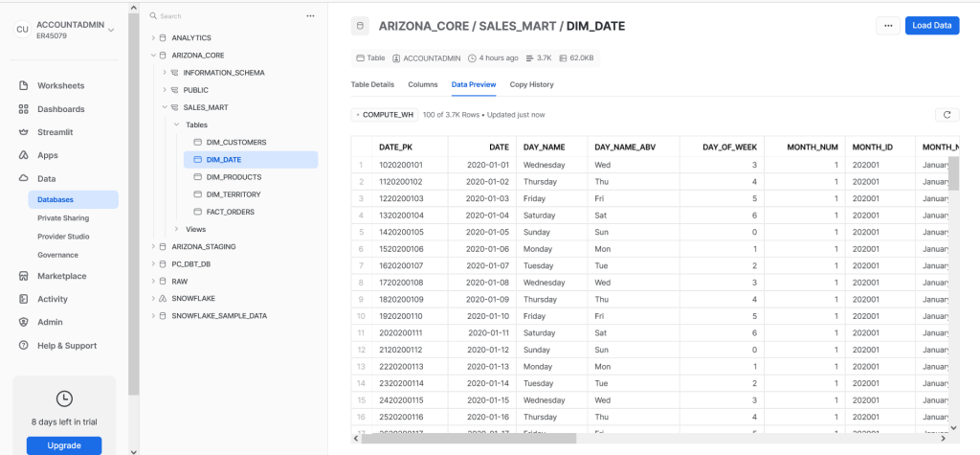Click the Upgrade trial button
This screenshot has width=980, height=455.
tap(63, 445)
